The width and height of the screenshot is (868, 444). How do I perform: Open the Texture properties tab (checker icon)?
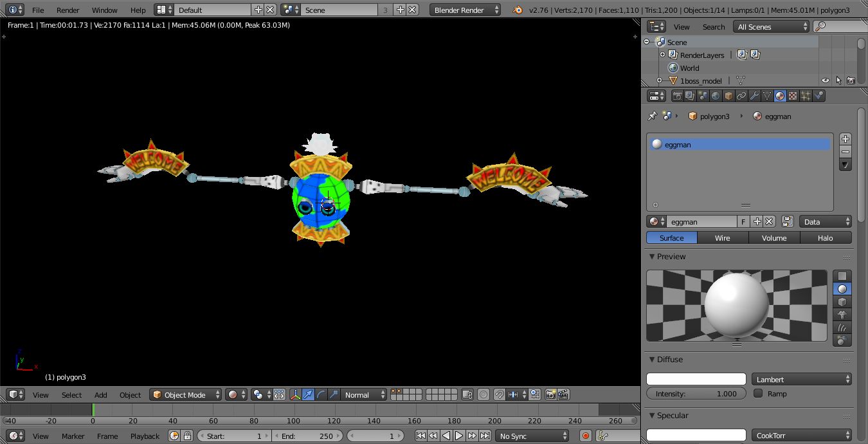coord(793,96)
